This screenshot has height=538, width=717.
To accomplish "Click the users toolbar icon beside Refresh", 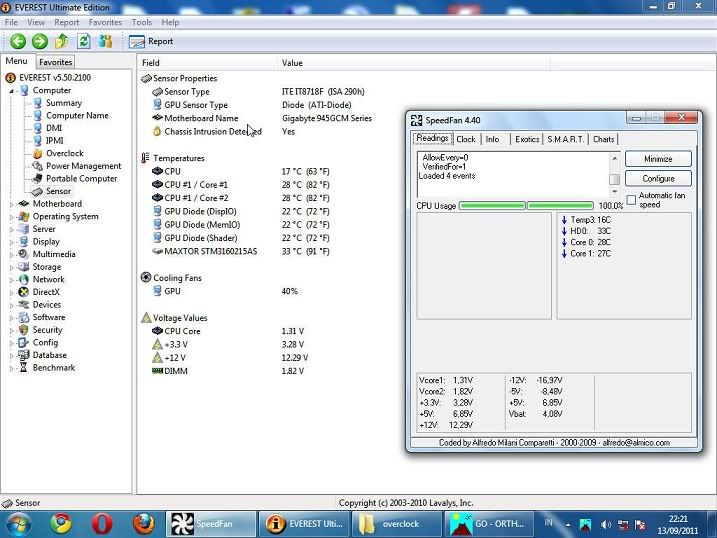I will point(106,42).
